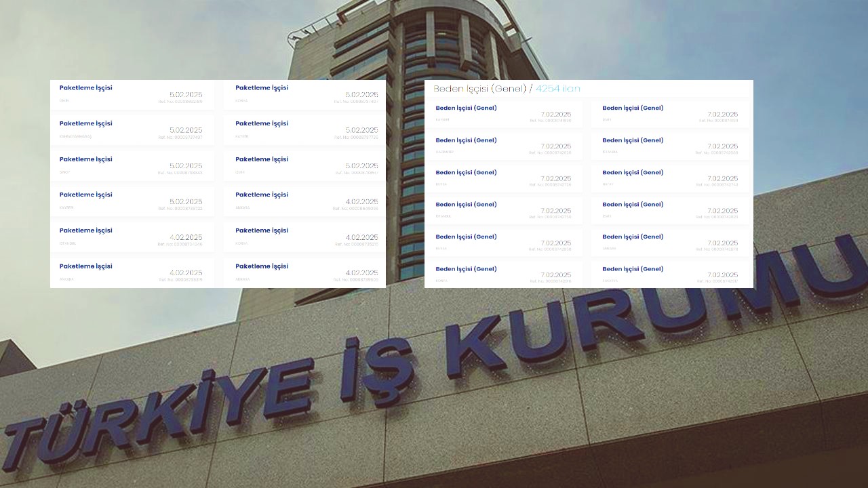The height and width of the screenshot is (488, 868).
Task: Click the 4254 ilan count link
Action: click(557, 89)
